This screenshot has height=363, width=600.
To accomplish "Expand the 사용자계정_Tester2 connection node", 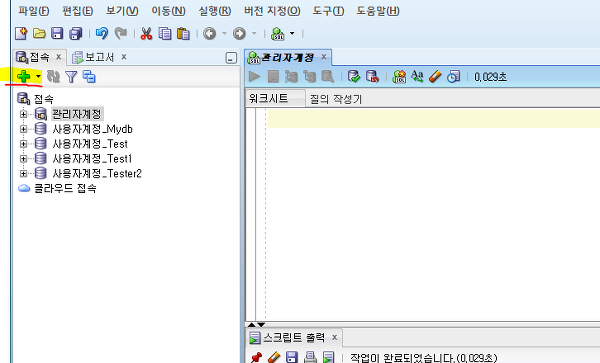I will 24,174.
